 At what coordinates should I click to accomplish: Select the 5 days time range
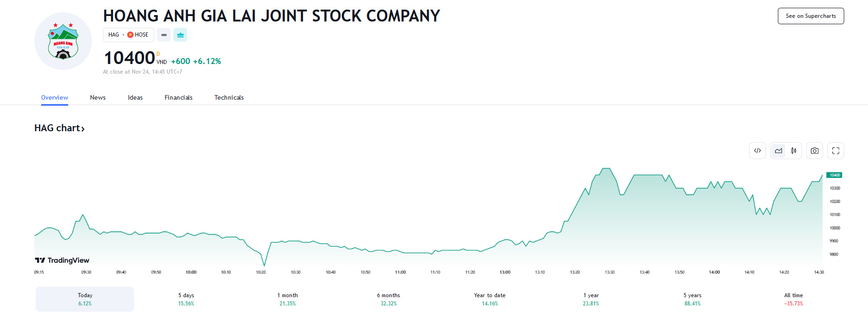(186, 299)
